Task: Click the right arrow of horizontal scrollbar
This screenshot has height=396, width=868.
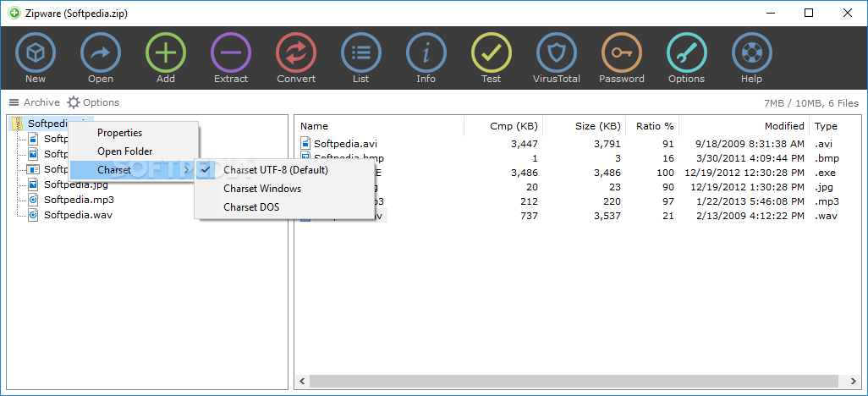Action: (854, 382)
